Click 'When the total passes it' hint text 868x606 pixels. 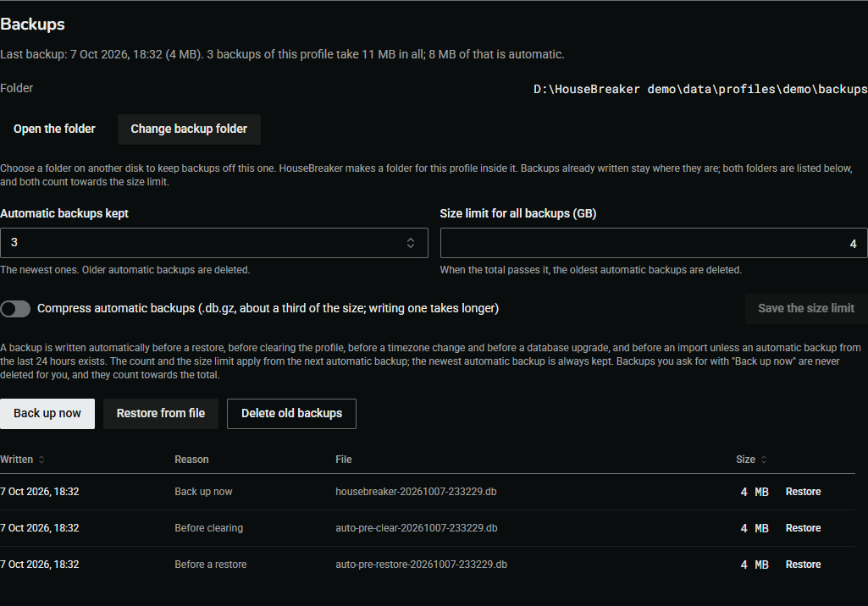click(590, 270)
